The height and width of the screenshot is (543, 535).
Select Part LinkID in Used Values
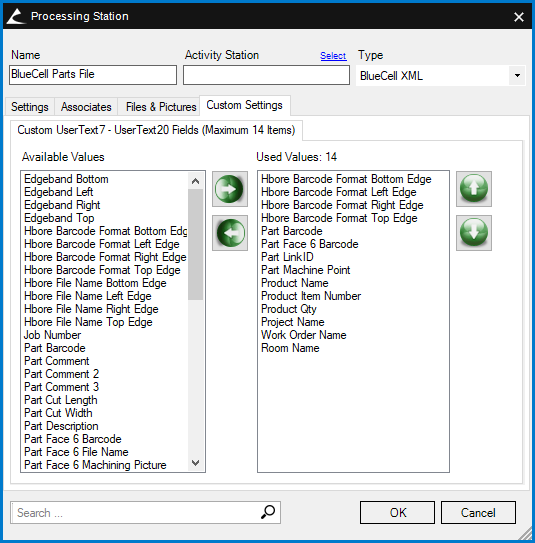[x=287, y=257]
